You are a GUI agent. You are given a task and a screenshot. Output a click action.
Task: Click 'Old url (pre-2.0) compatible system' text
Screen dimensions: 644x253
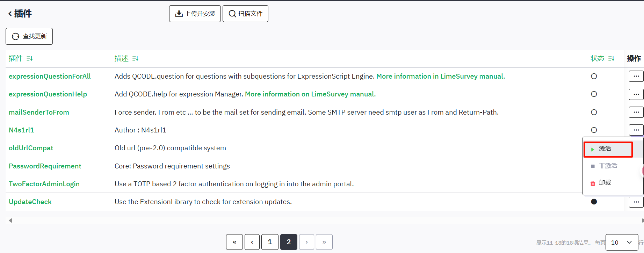(170, 148)
